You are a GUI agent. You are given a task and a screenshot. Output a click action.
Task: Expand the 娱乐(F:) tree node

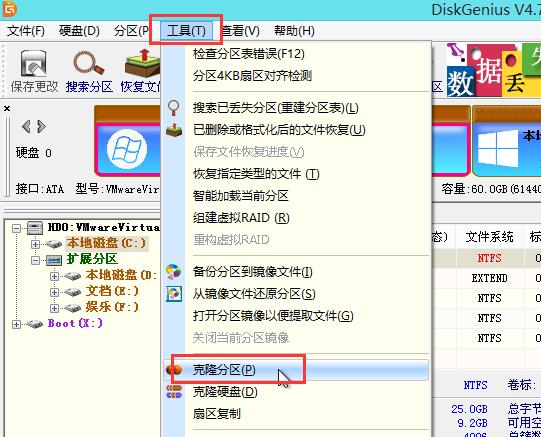54,308
